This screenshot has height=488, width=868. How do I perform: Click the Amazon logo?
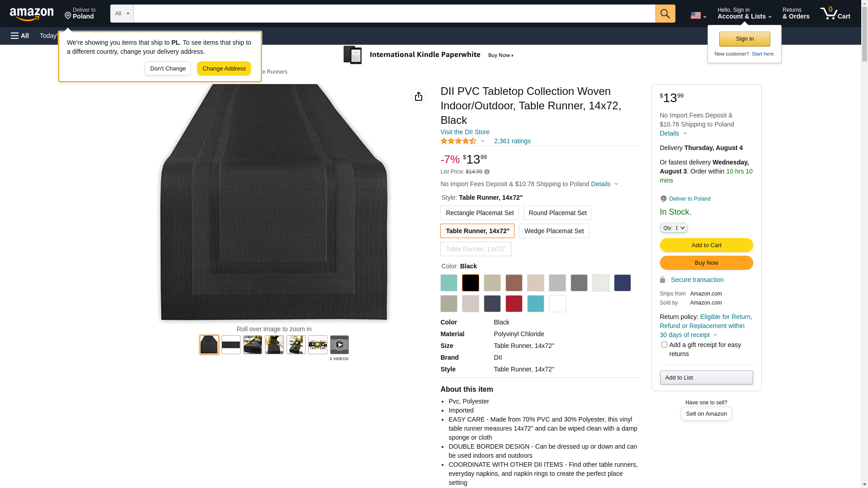click(32, 14)
